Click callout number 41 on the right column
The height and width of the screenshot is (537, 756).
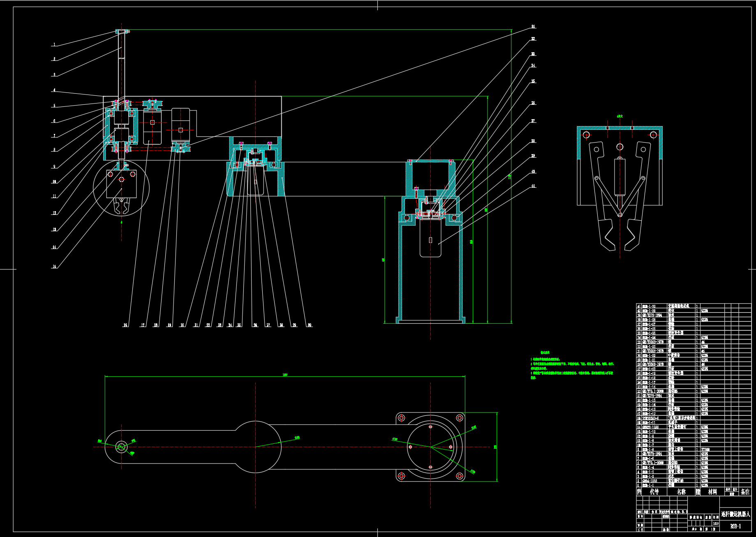coord(533,186)
